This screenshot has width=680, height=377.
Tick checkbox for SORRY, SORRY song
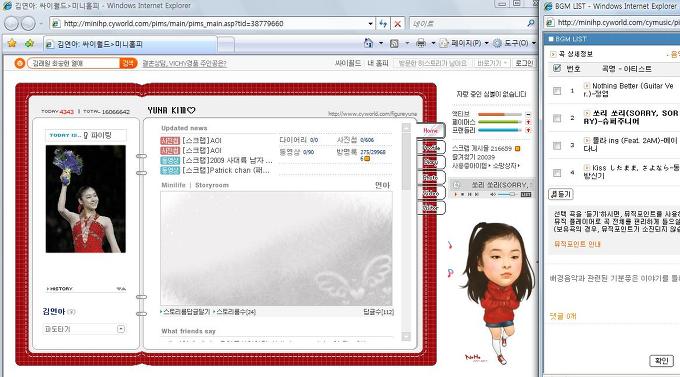[557, 118]
